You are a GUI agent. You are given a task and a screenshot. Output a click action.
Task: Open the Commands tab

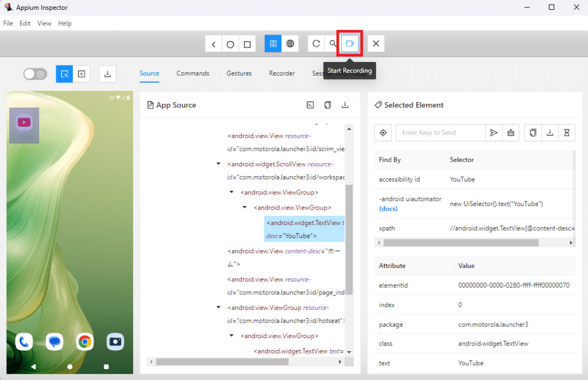(x=192, y=73)
